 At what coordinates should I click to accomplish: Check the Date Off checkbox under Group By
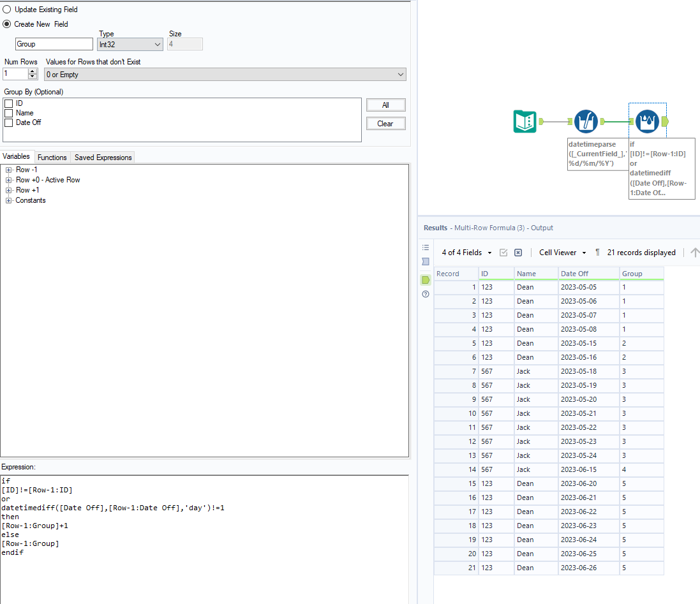tap(8, 122)
